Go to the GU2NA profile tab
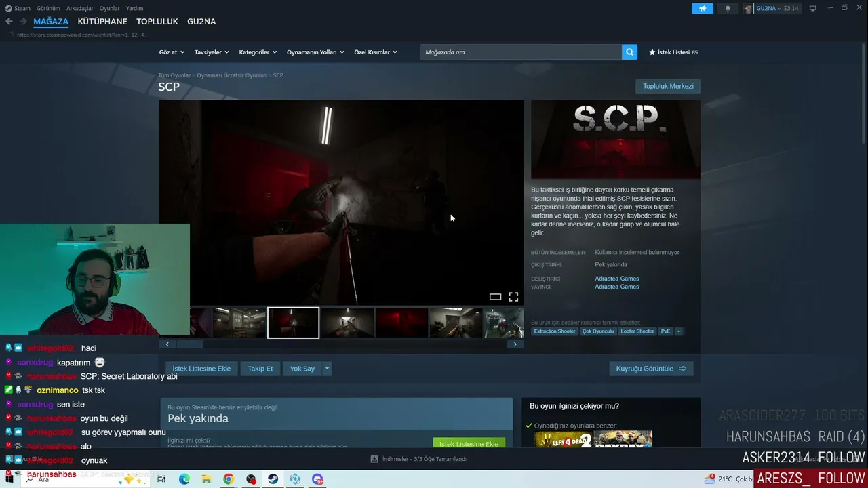868x488 pixels. (201, 22)
